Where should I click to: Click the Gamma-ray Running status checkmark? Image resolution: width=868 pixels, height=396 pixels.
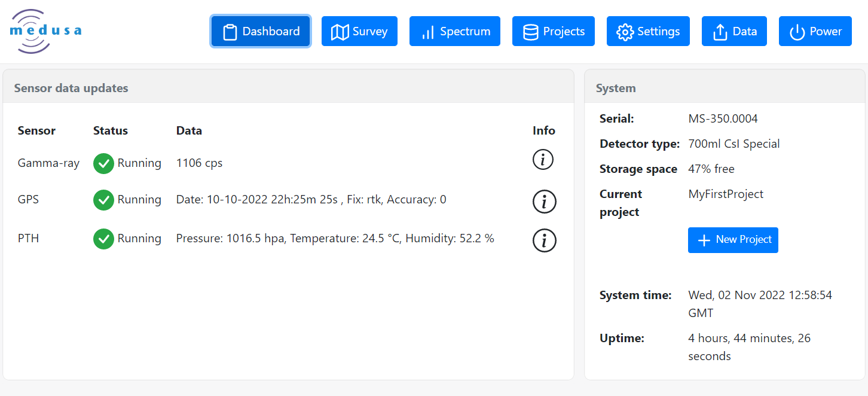(x=103, y=163)
